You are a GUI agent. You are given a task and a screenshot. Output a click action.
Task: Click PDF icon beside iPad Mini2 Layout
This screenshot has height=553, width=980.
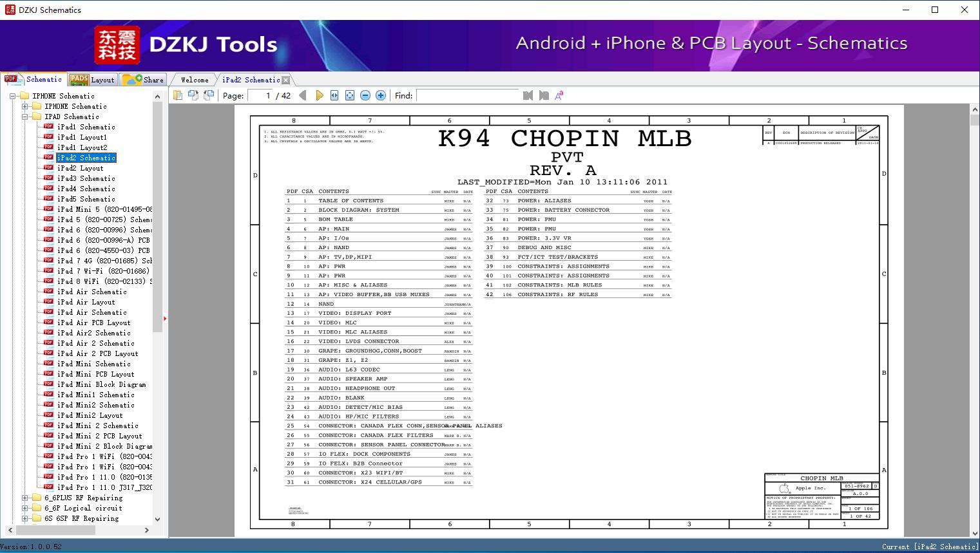(x=48, y=415)
